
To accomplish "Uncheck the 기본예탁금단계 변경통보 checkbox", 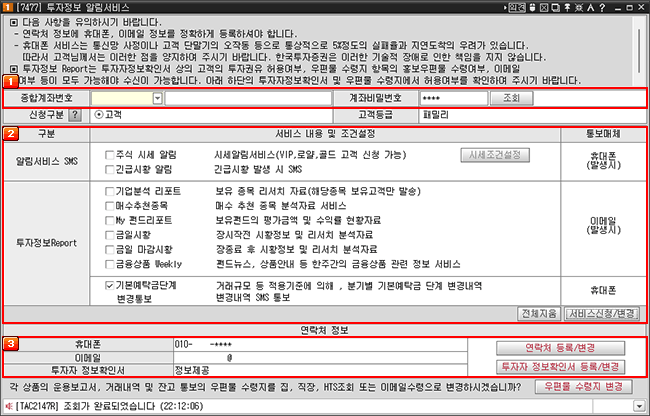I will click(108, 285).
